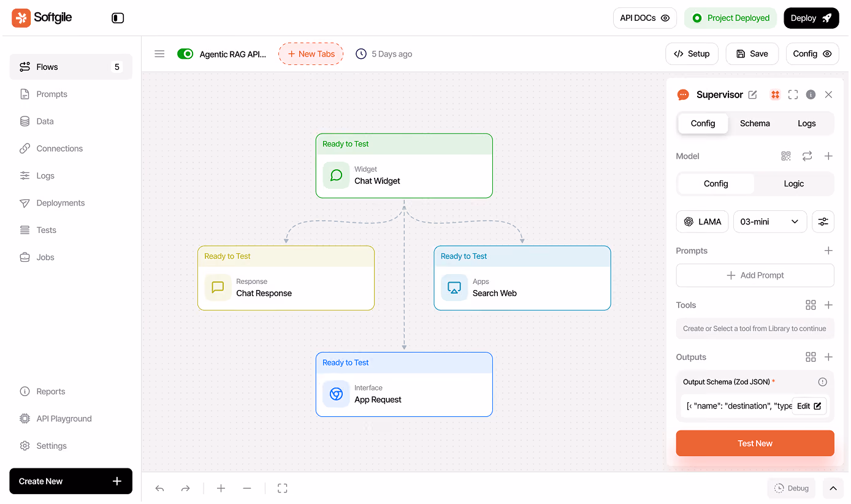Open the Tools library grid icon
This screenshot has width=851, height=504.
811,305
